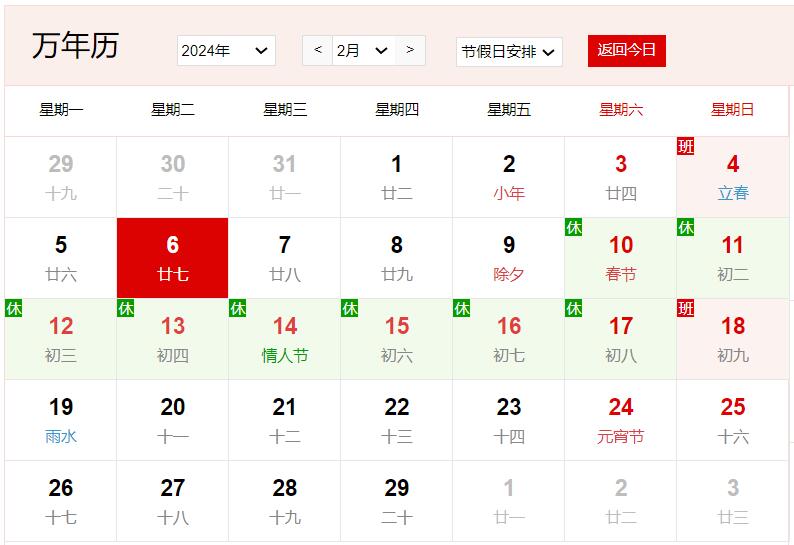Select February 3 廿四
Image resolution: width=794 pixels, height=545 pixels.
click(x=620, y=177)
